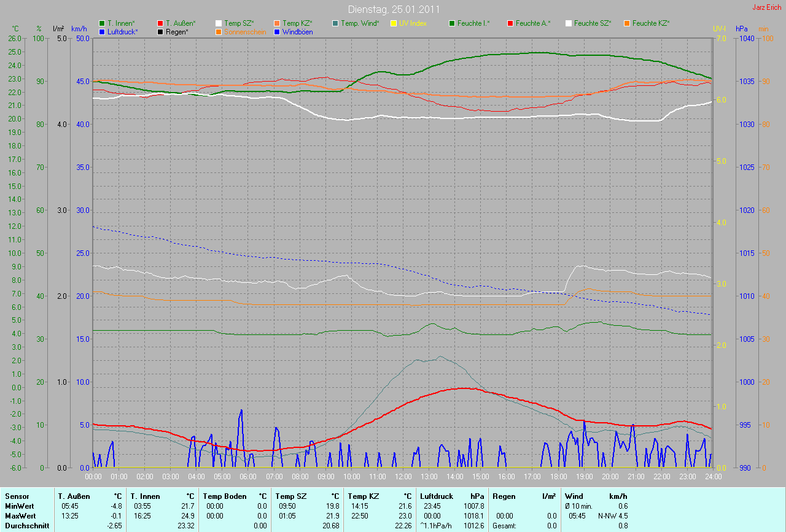Screen dimensions: 786x532
Task: Select the orange Temp KZ legend marker
Action: pyautogui.click(x=277, y=23)
